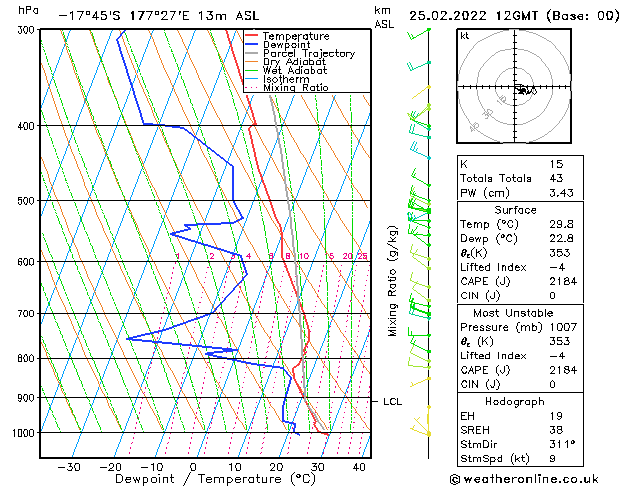
Task: Click the center of the hodograph plot
Action: 515,87
